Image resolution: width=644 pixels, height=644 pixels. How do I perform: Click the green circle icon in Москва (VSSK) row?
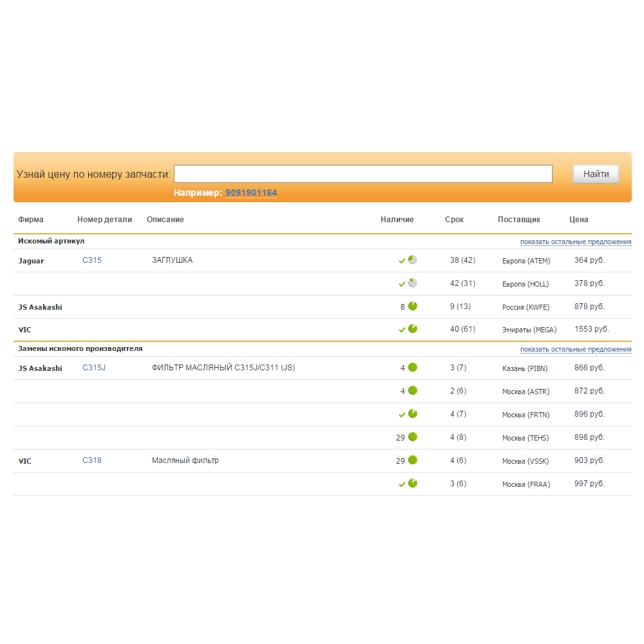(x=413, y=460)
